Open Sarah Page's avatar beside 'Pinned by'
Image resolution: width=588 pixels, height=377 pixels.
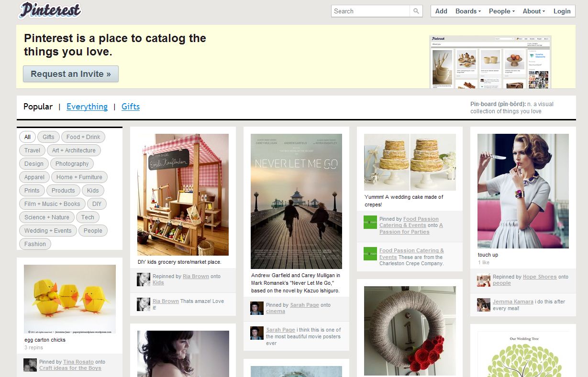tap(257, 308)
